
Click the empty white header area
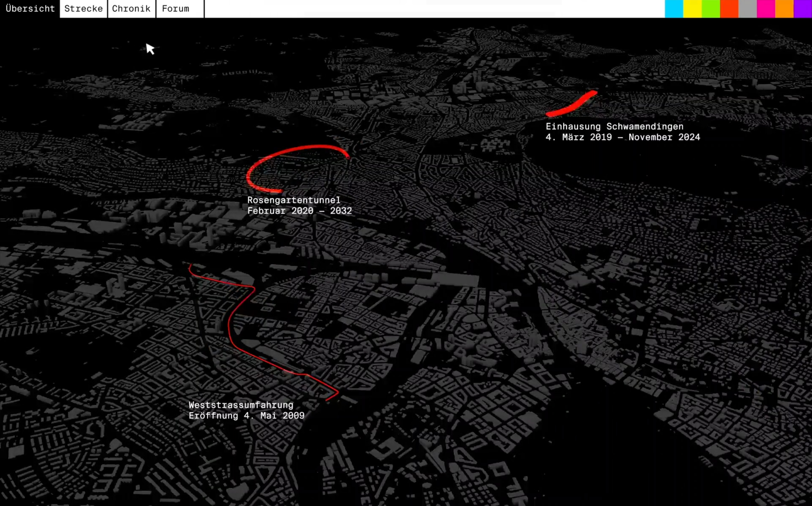[435, 9]
